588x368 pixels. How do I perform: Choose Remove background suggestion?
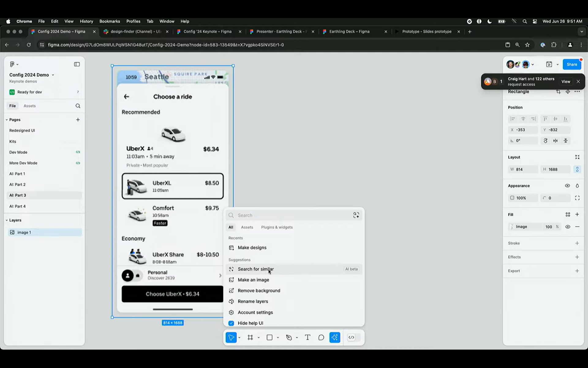coord(259,290)
